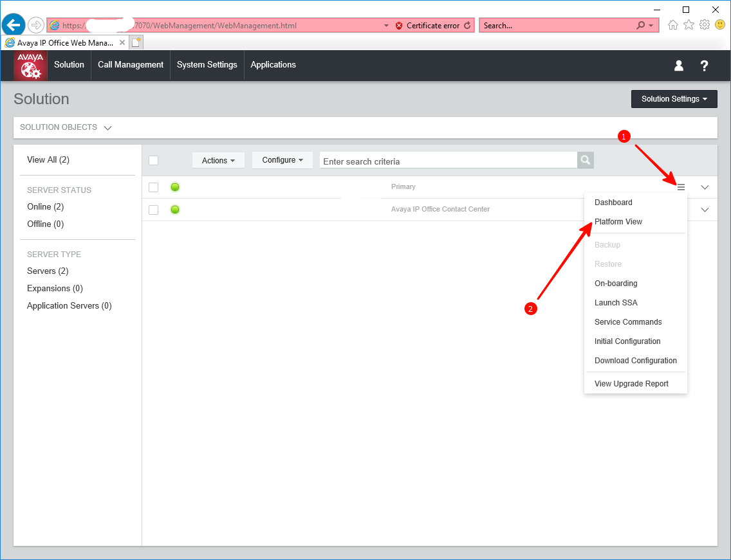Open address bar history dropdown arrow
The height and width of the screenshot is (560, 731).
tap(386, 26)
